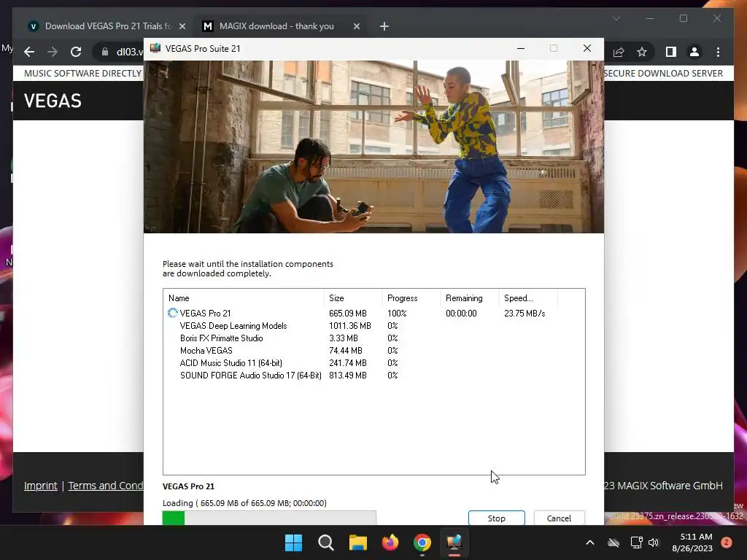Open notification badge showing 2
Screen dimensions: 747x560
coord(727,542)
